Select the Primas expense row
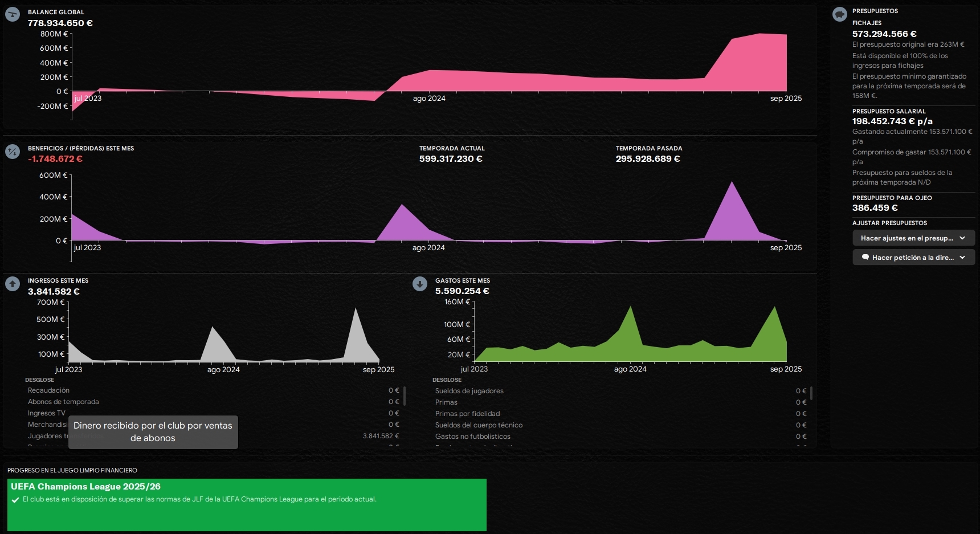This screenshot has height=534, width=980. 620,402
